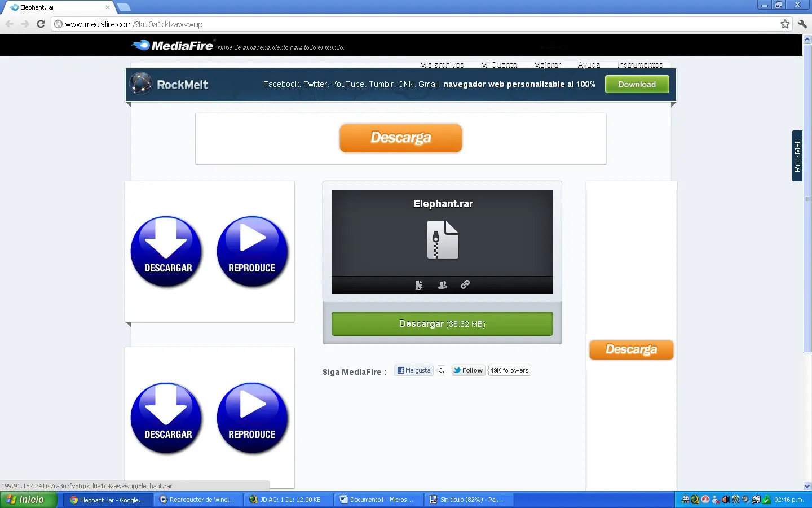Click the Siga MediaFire label

(354, 372)
